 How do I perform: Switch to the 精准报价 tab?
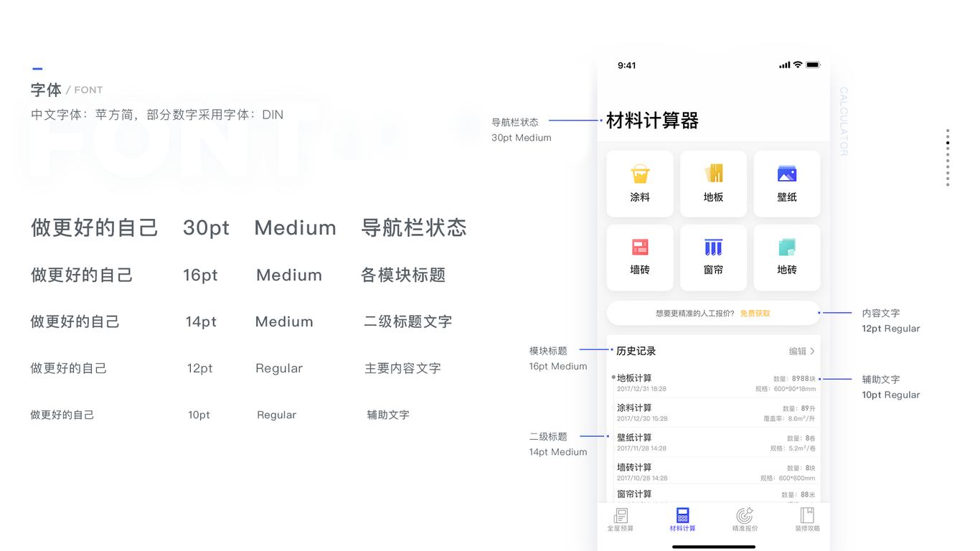click(x=745, y=519)
